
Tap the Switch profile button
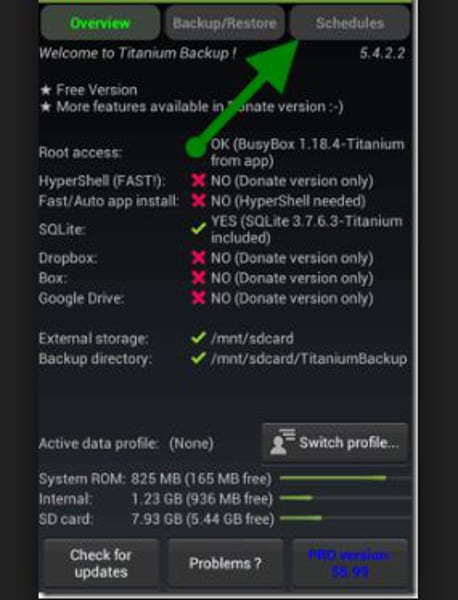click(x=335, y=443)
